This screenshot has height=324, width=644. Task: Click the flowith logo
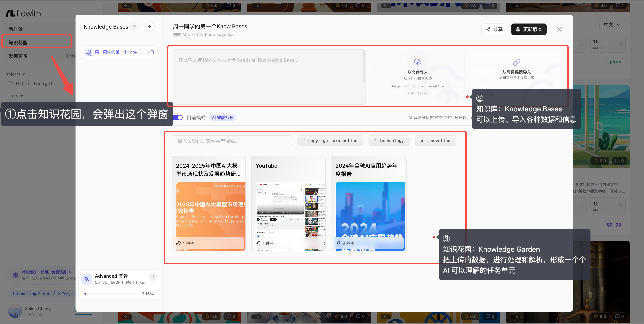(23, 13)
